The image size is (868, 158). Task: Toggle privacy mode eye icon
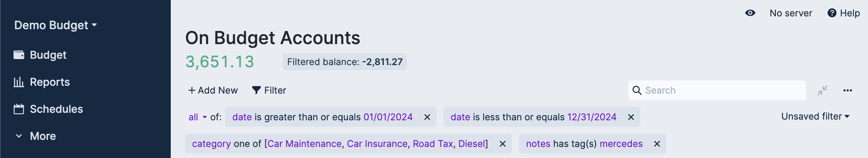(750, 13)
